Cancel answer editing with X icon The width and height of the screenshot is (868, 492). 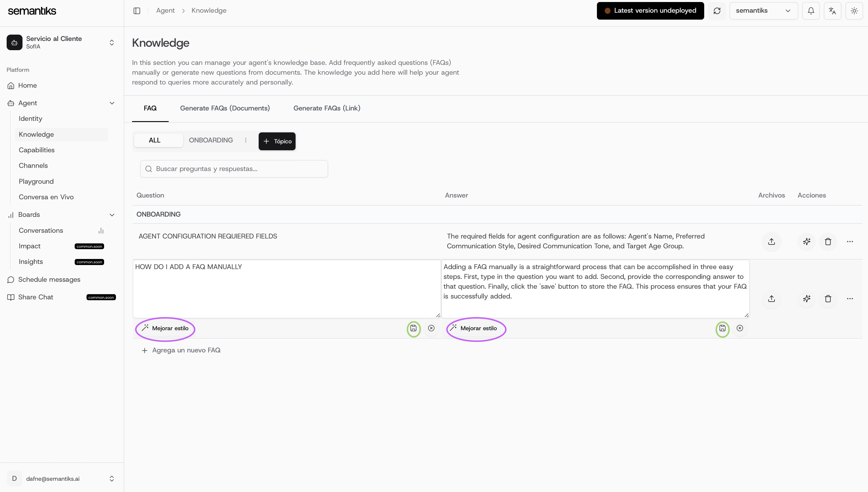[740, 328]
